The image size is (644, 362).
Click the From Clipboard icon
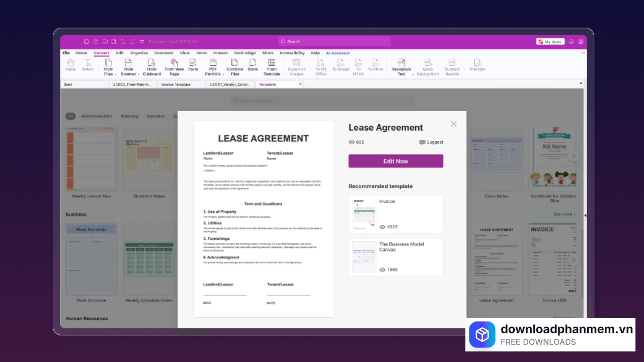click(x=151, y=63)
